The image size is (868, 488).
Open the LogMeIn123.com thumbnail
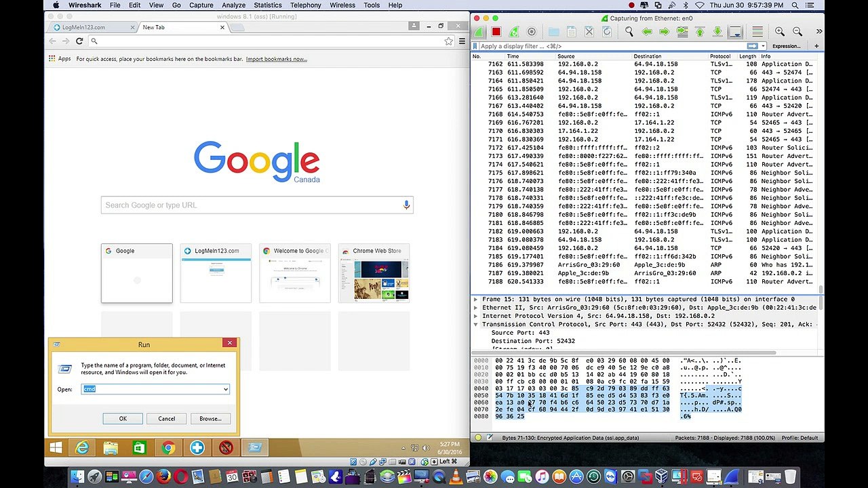pyautogui.click(x=216, y=273)
